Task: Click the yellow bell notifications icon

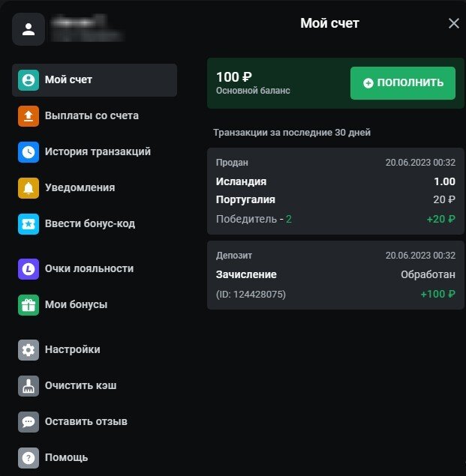Action: (29, 188)
